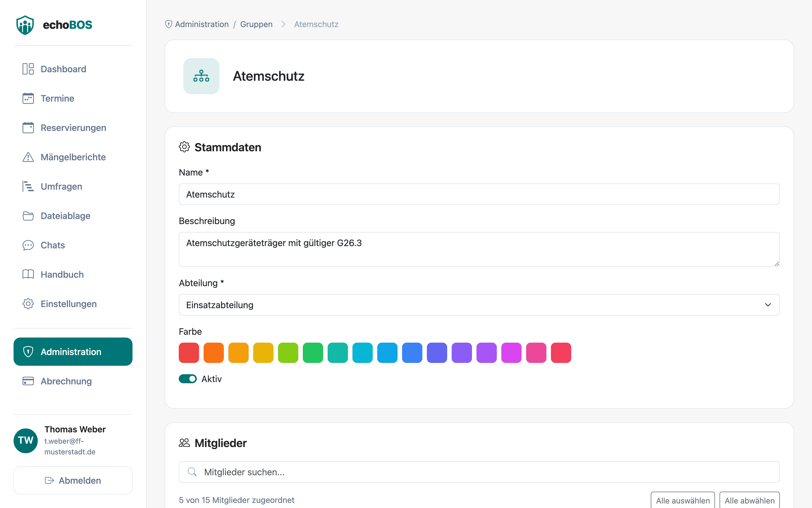Click Alle abwählen button
Screen dimensions: 812x508
(750, 500)
